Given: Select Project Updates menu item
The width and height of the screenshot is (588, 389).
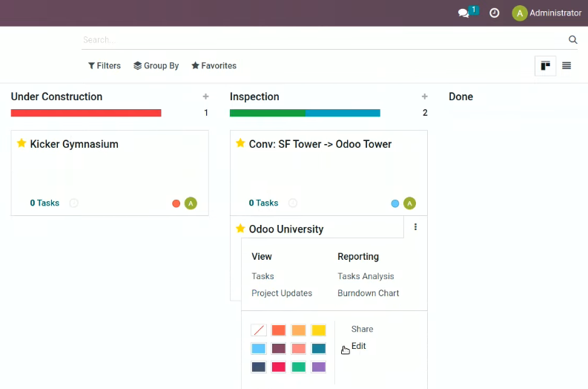Looking at the screenshot, I should coord(282,293).
